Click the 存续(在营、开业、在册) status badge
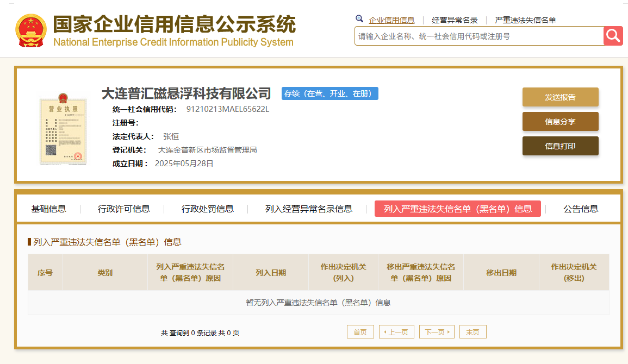The height and width of the screenshot is (364, 628). click(x=330, y=93)
